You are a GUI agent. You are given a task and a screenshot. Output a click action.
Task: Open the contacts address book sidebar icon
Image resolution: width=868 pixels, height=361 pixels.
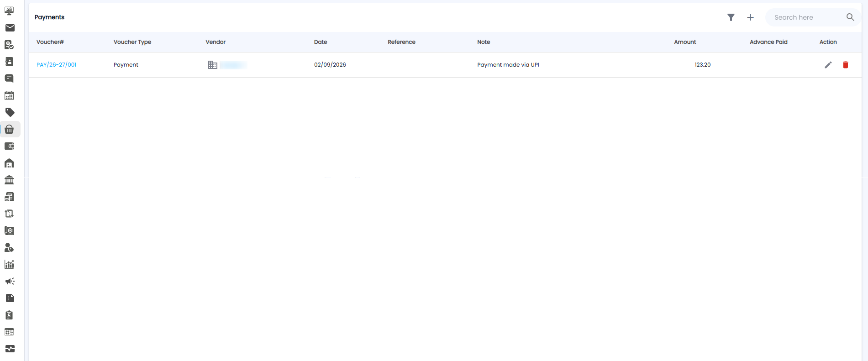pos(9,62)
